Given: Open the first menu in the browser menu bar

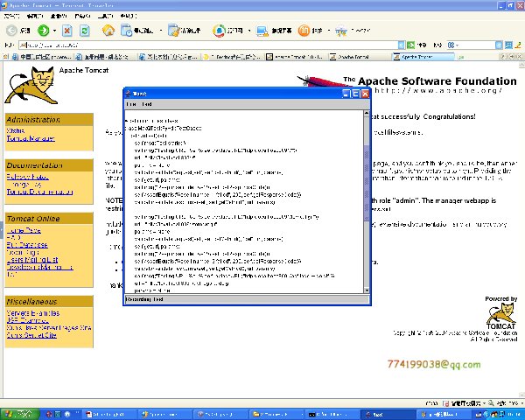Looking at the screenshot, I should (x=12, y=16).
